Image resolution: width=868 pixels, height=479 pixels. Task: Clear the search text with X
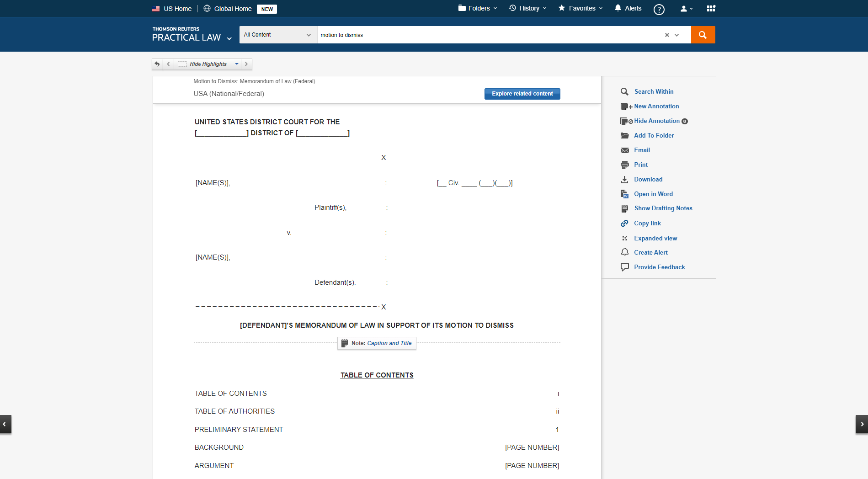tap(667, 35)
